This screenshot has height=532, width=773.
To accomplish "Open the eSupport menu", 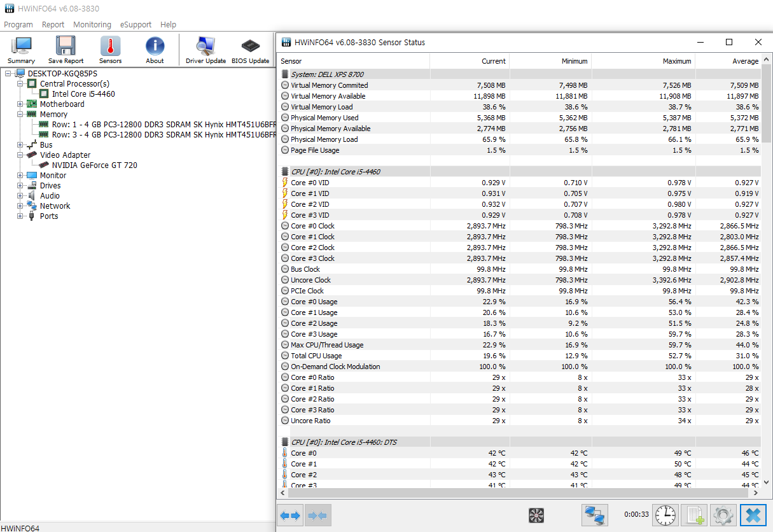I will [x=136, y=25].
